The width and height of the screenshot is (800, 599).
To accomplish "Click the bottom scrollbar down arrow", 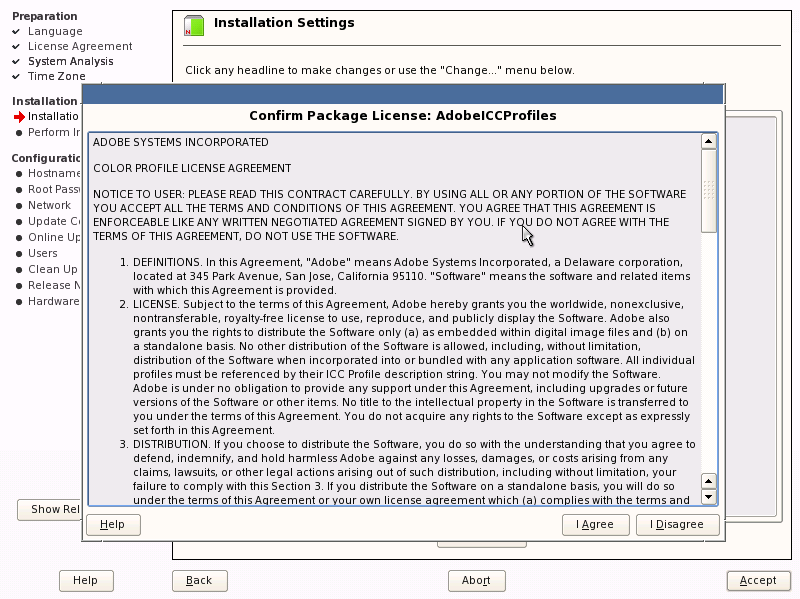I will 709,497.
